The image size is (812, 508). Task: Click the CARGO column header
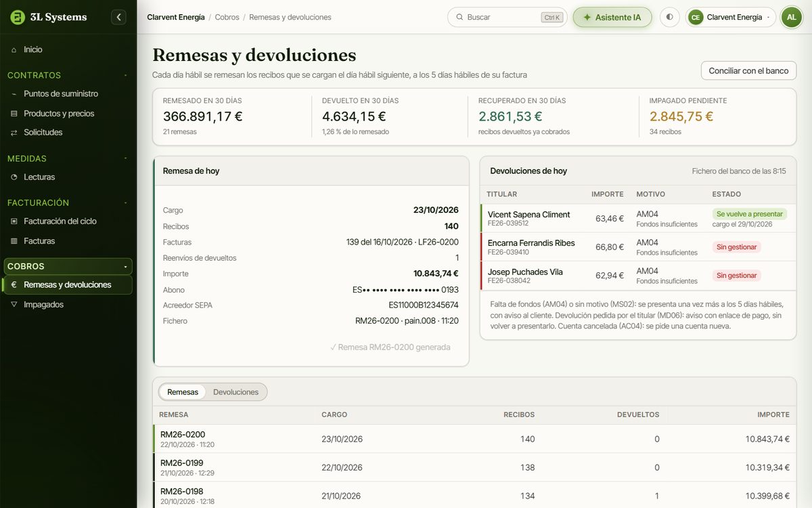coord(334,415)
